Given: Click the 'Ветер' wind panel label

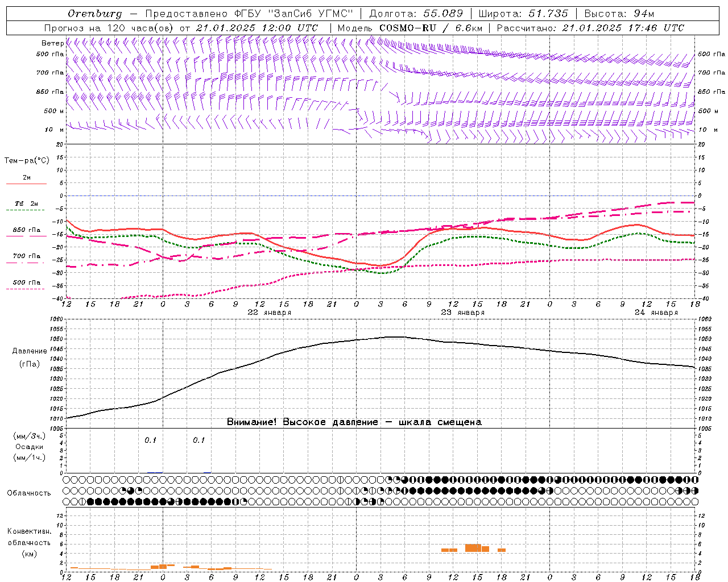Looking at the screenshot, I should pyautogui.click(x=52, y=43).
